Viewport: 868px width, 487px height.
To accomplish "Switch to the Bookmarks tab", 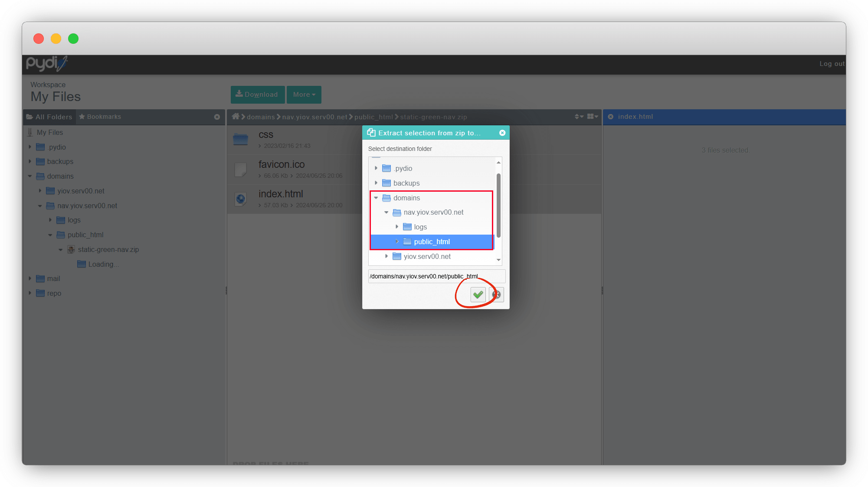I will tap(100, 117).
